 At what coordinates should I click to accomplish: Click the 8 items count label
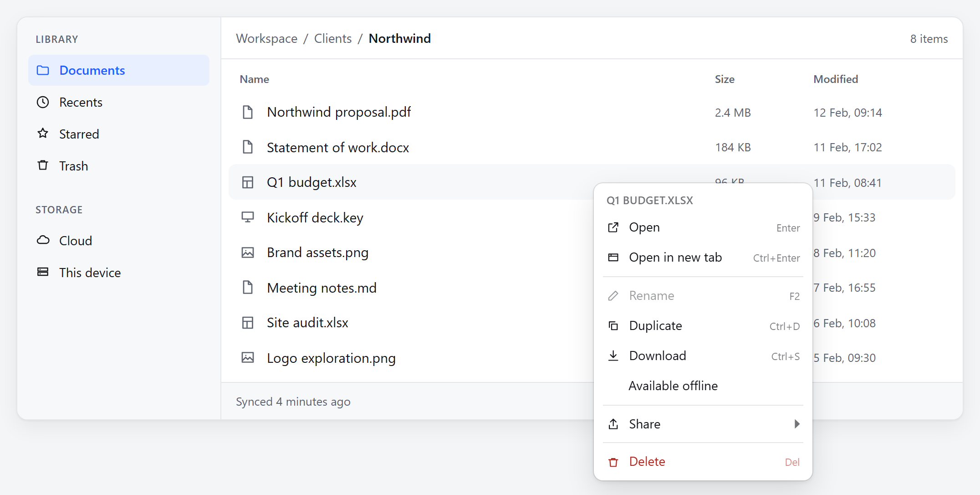929,39
